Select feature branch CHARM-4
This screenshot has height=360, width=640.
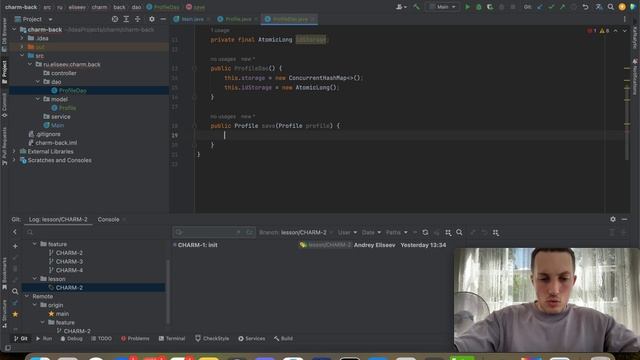click(x=69, y=270)
